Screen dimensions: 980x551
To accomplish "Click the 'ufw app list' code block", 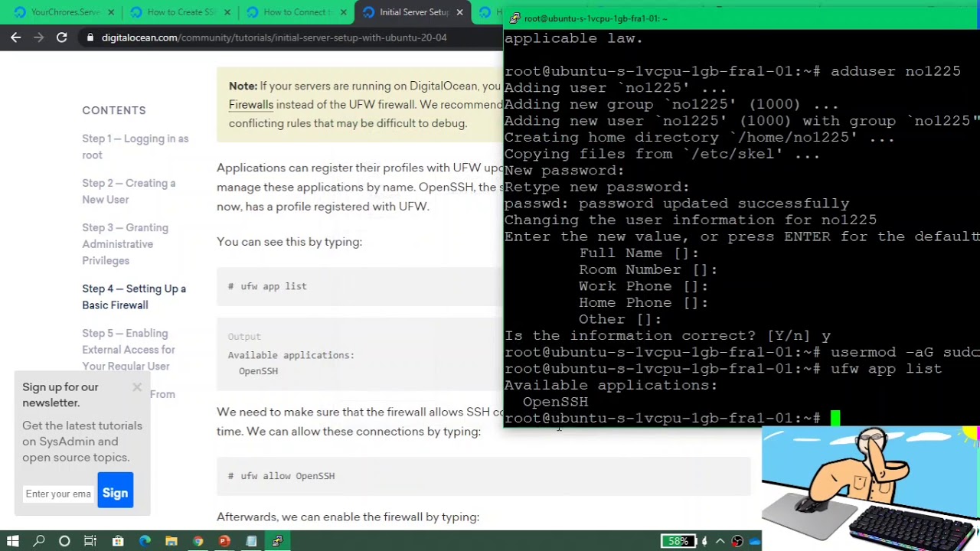I will click(x=360, y=286).
